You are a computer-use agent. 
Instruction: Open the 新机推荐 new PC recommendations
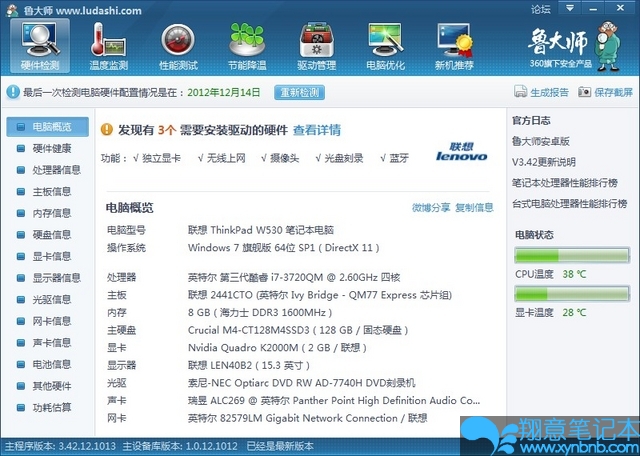[x=454, y=46]
